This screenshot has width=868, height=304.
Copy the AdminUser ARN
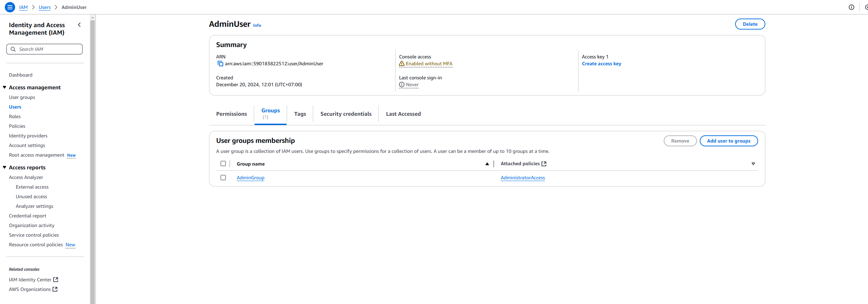(220, 64)
